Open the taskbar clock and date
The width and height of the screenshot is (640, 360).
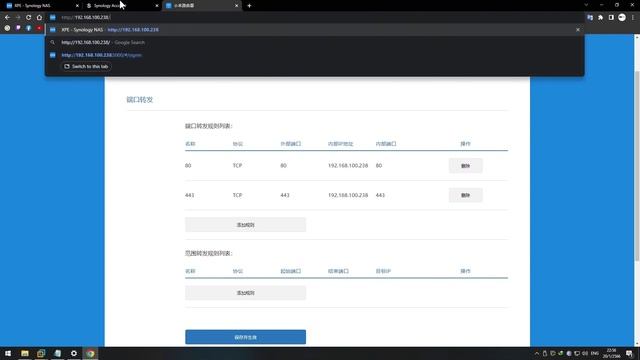[611, 353]
